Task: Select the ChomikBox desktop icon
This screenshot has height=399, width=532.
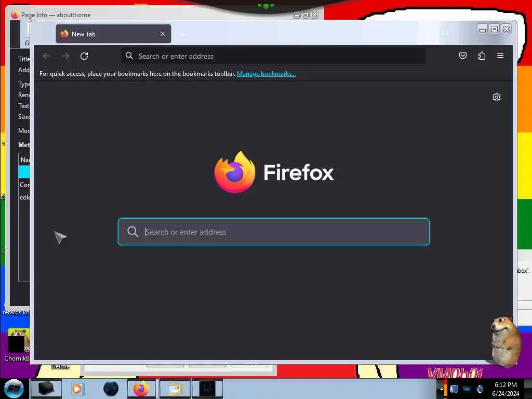Action: (x=17, y=345)
